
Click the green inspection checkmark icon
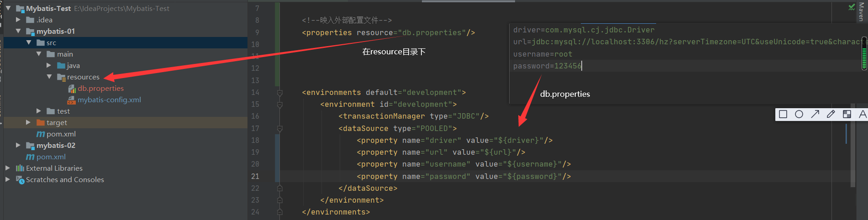click(x=852, y=7)
